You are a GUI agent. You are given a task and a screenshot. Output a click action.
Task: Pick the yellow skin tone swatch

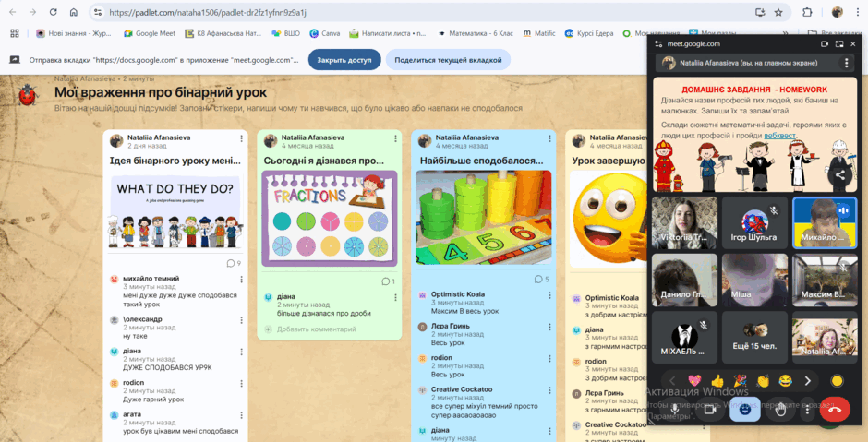point(837,380)
